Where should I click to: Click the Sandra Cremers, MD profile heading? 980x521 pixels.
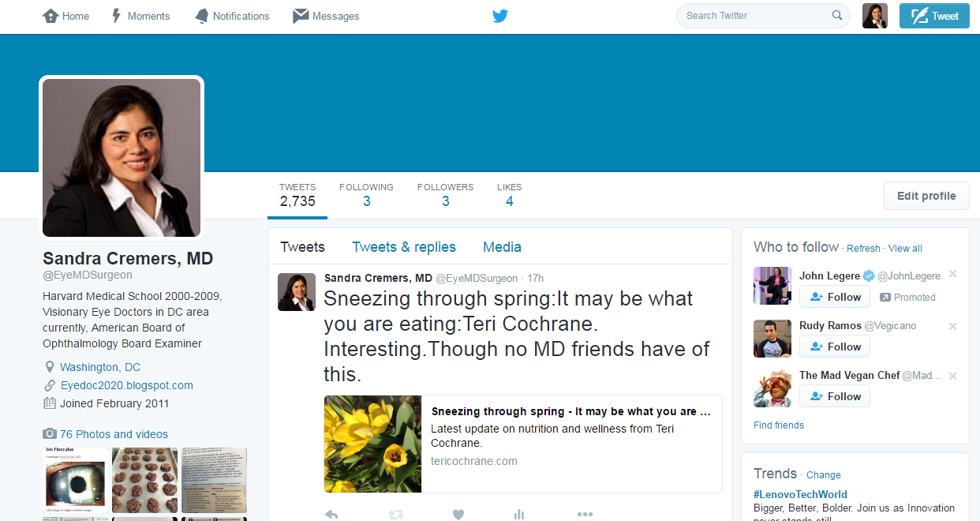point(128,259)
